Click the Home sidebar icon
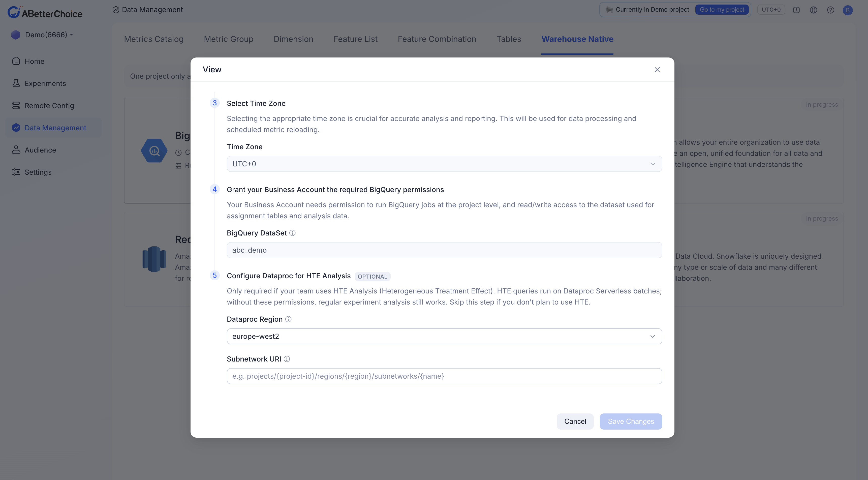This screenshot has width=868, height=480. 16,61
